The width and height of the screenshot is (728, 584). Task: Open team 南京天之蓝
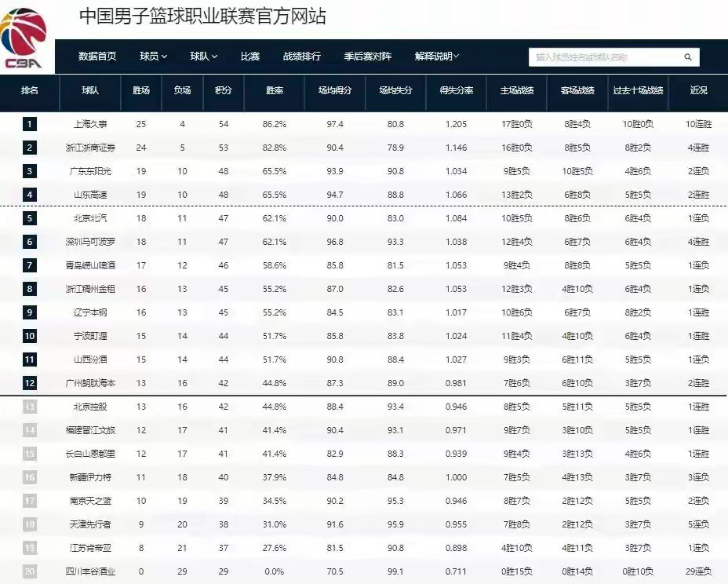(90, 501)
